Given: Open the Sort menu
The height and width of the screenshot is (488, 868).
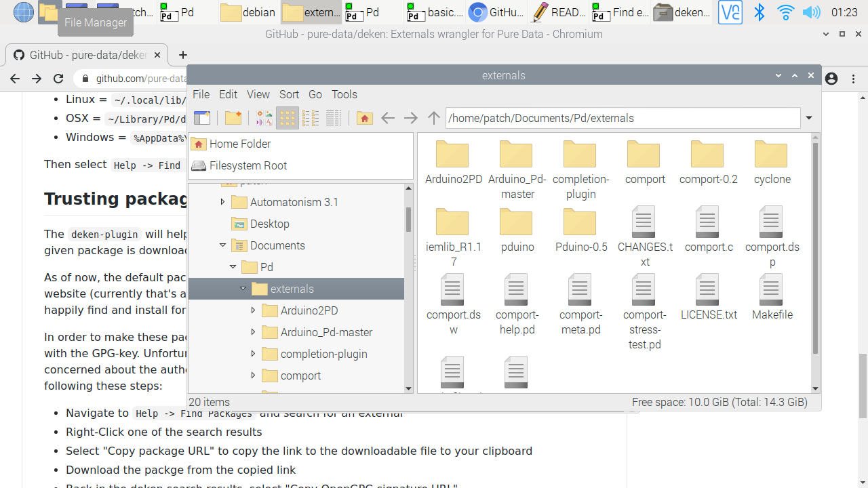Looking at the screenshot, I should coord(289,94).
